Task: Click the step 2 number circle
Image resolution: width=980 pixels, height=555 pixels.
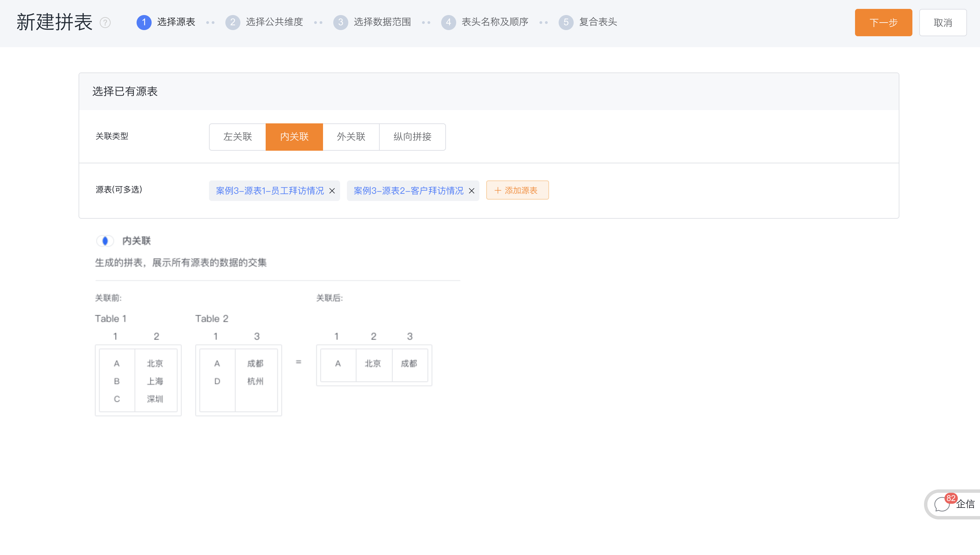Action: (233, 22)
